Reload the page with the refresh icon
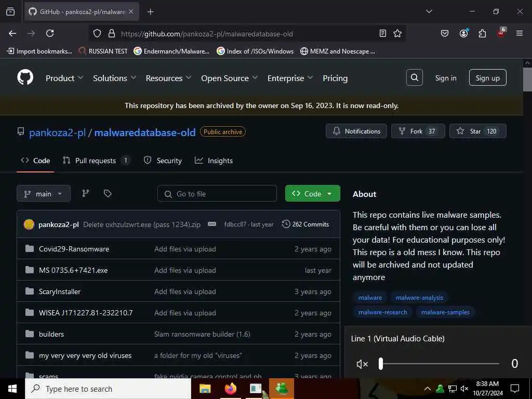532x399 pixels. (50, 33)
